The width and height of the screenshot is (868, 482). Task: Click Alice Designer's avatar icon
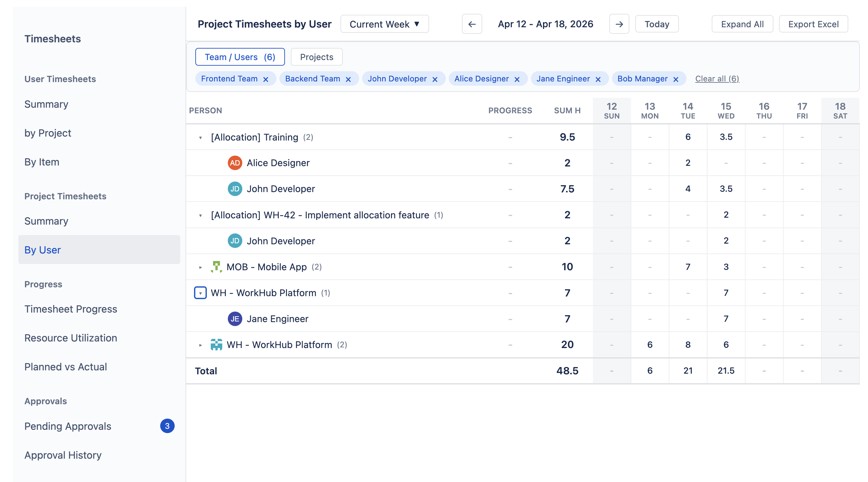point(235,163)
